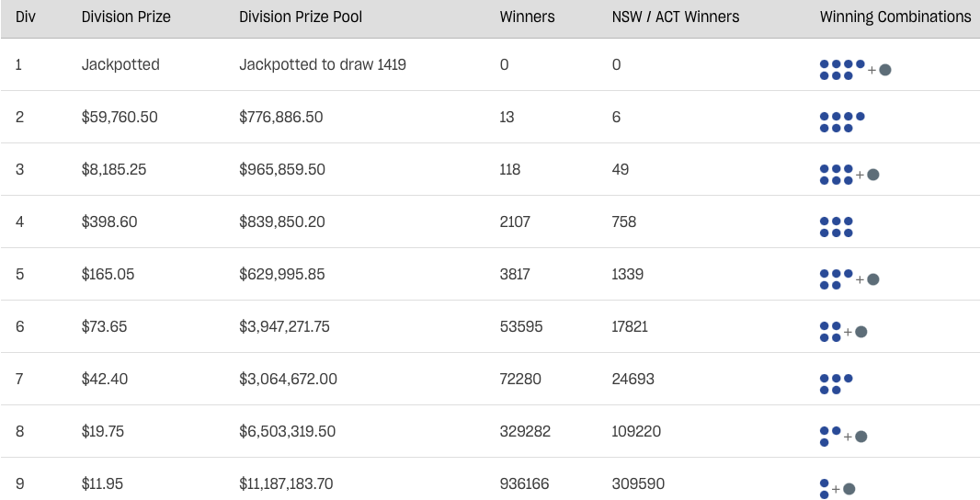Click Division 5 five dots plus supplementary icon
This screenshot has width=980, height=500.
point(850,280)
